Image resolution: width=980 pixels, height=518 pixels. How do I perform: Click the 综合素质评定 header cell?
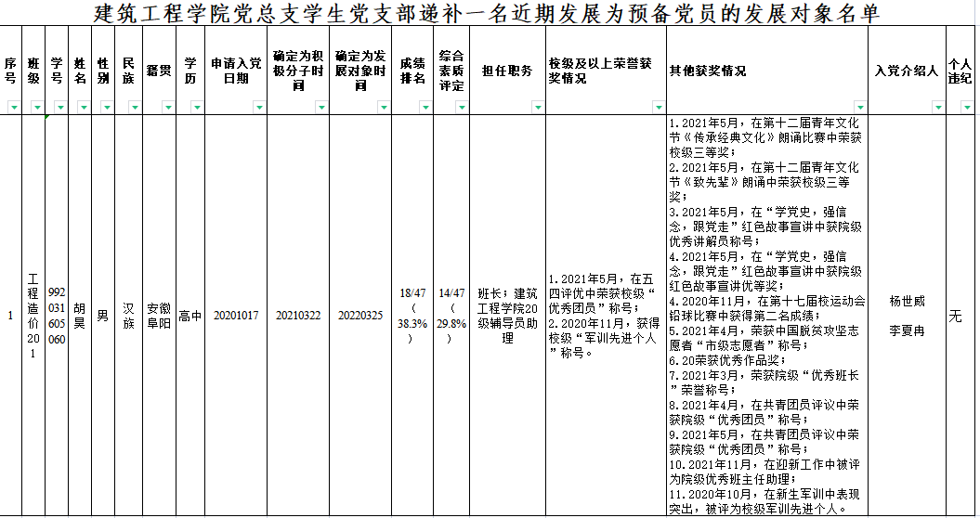(x=451, y=71)
